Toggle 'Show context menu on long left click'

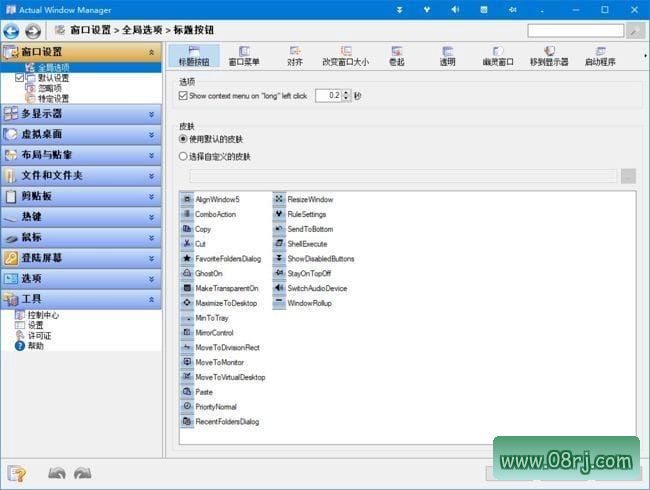point(183,96)
